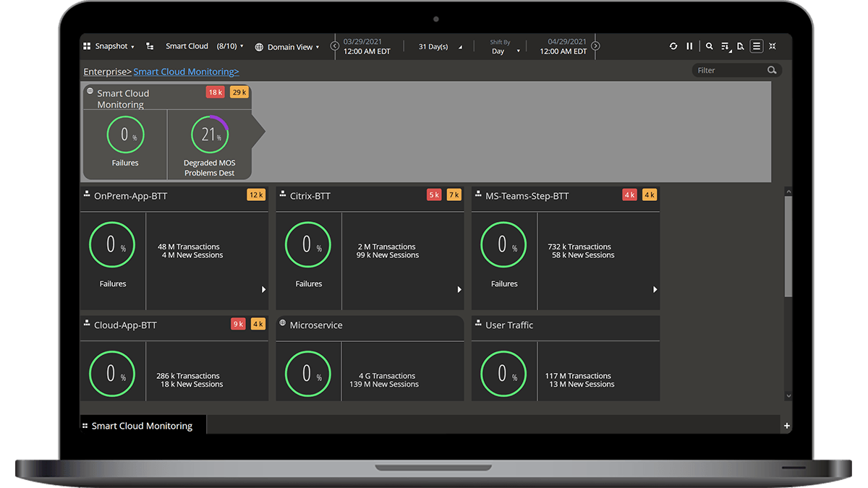Click the search magnifier icon in toolbar

(x=709, y=46)
